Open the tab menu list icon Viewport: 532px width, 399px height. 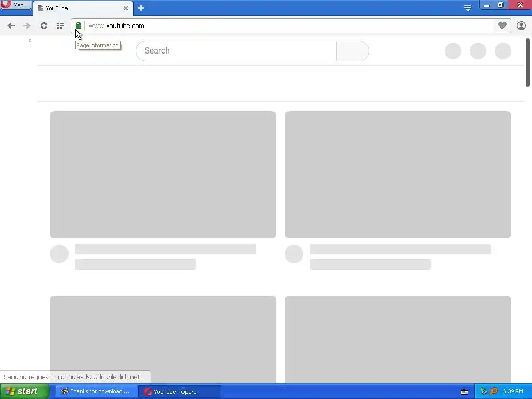click(468, 8)
